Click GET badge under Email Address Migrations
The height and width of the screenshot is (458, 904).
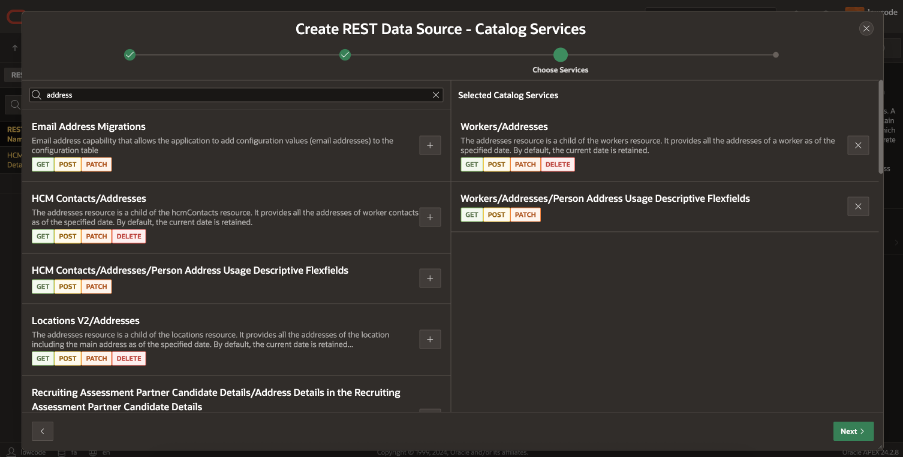tap(43, 165)
